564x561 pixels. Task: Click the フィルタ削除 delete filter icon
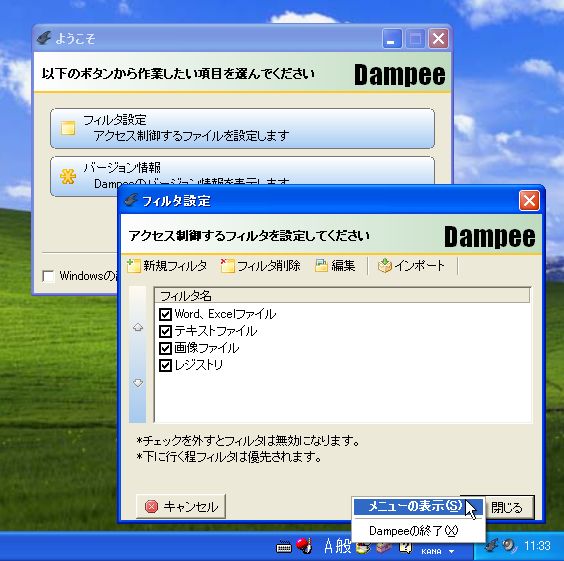point(227,266)
